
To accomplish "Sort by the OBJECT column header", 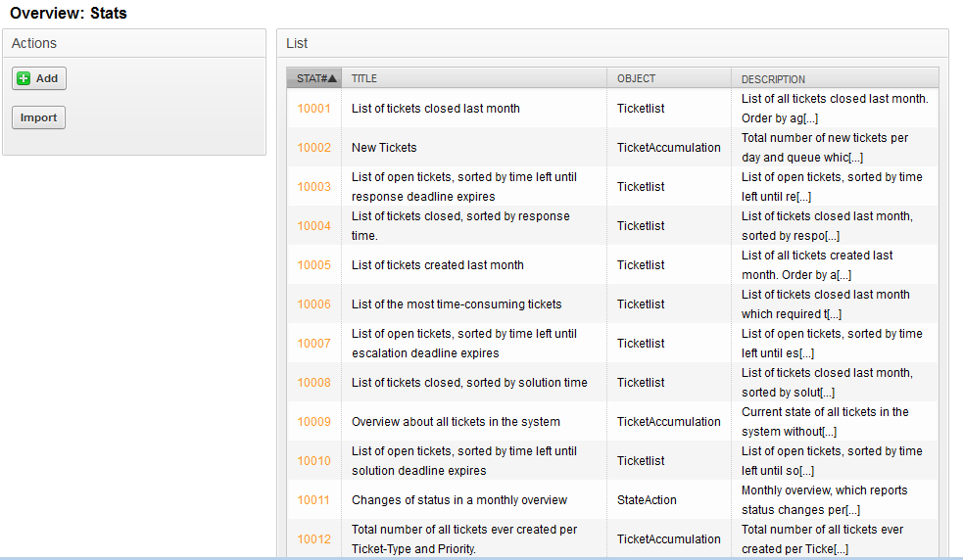I will 636,78.
